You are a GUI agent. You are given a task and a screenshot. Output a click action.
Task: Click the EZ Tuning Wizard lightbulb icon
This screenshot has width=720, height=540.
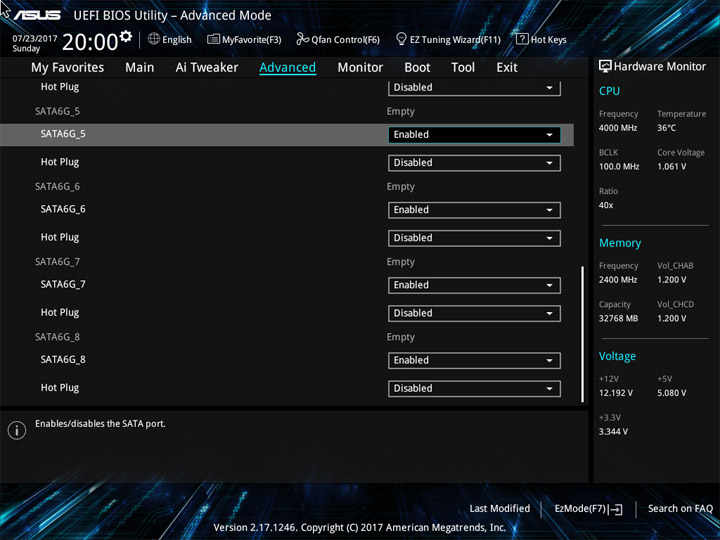(x=401, y=39)
